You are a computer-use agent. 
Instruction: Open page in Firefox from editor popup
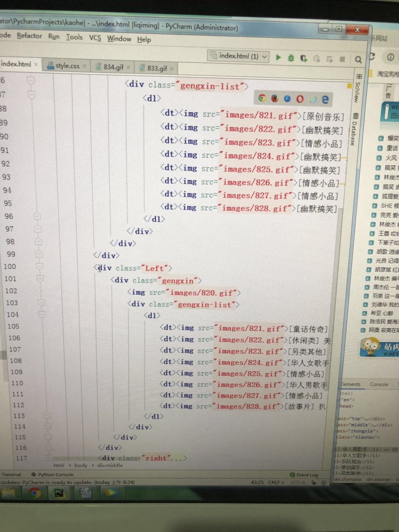point(274,98)
